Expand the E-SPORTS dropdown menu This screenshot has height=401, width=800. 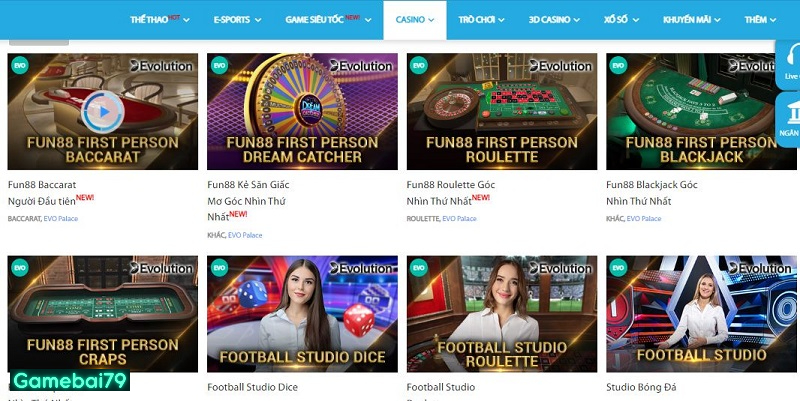click(237, 20)
